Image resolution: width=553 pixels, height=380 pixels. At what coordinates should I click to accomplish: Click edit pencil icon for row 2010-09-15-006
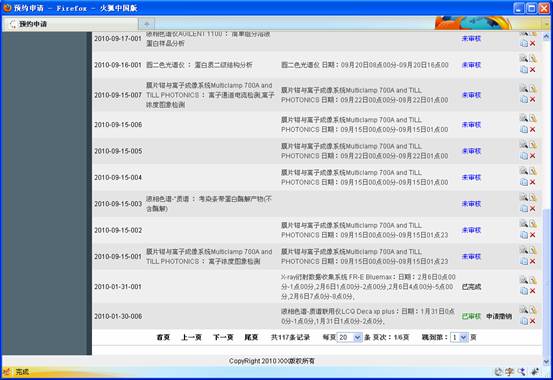pos(533,118)
